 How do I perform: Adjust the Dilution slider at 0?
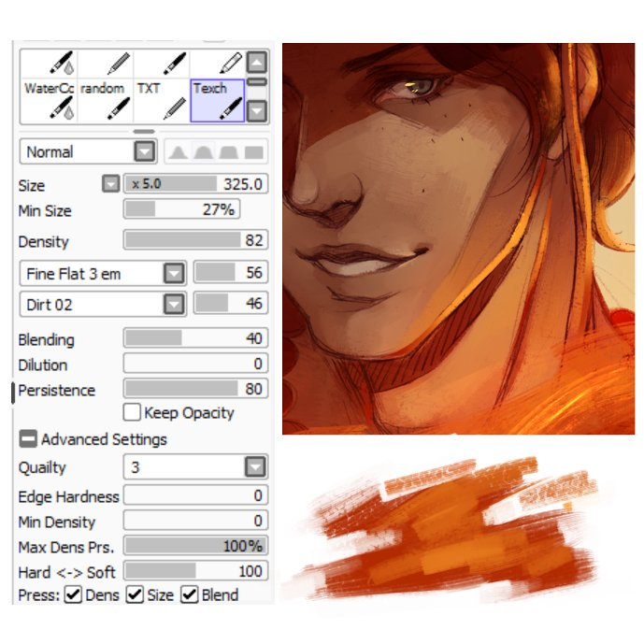[195, 364]
